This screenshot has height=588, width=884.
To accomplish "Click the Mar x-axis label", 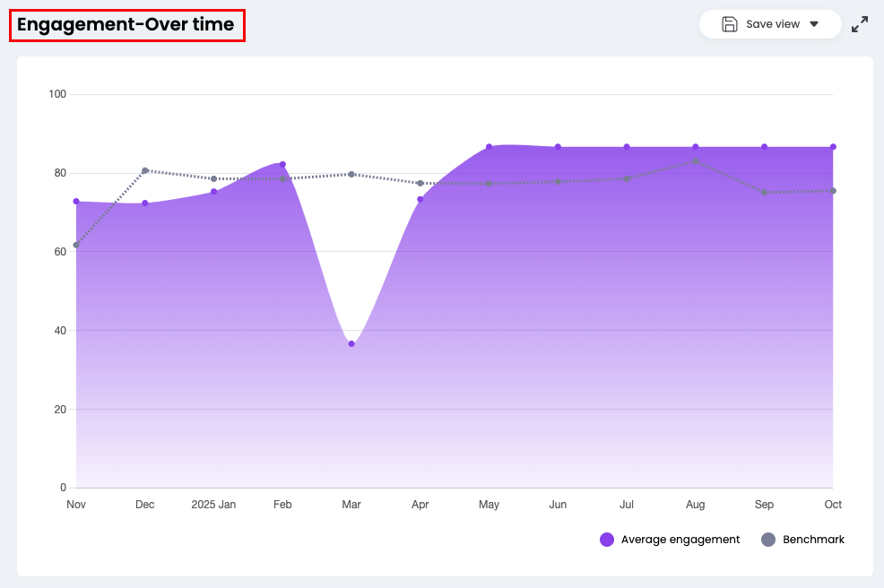I will point(351,505).
